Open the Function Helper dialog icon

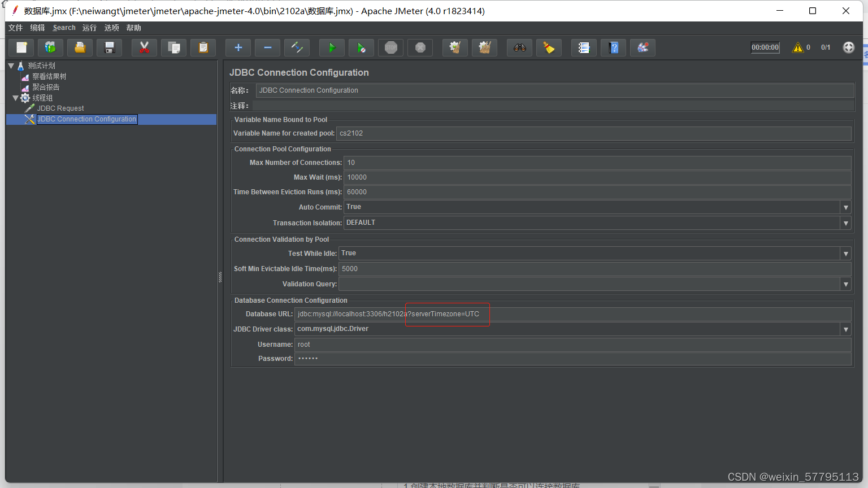coord(584,47)
